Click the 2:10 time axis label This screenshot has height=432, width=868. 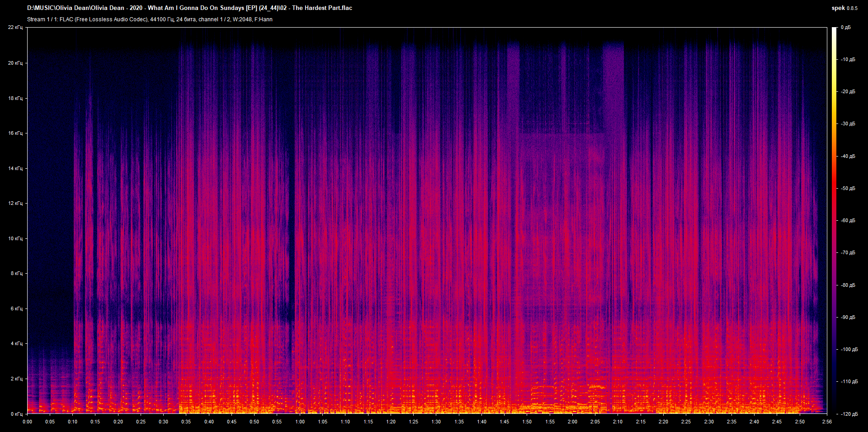pos(618,422)
